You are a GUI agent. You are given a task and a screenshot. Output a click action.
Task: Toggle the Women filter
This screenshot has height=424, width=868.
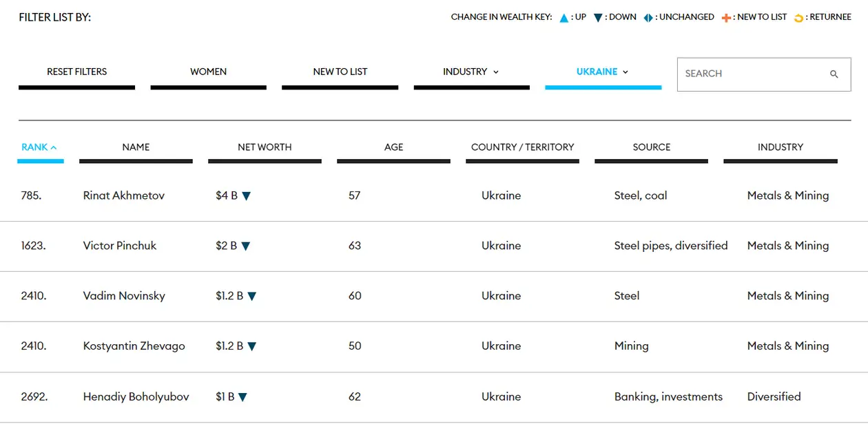tap(209, 72)
